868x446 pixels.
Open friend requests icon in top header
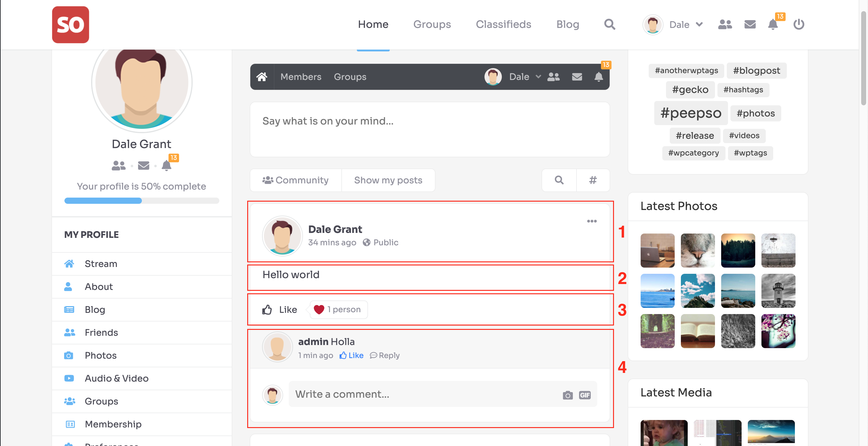[725, 24]
